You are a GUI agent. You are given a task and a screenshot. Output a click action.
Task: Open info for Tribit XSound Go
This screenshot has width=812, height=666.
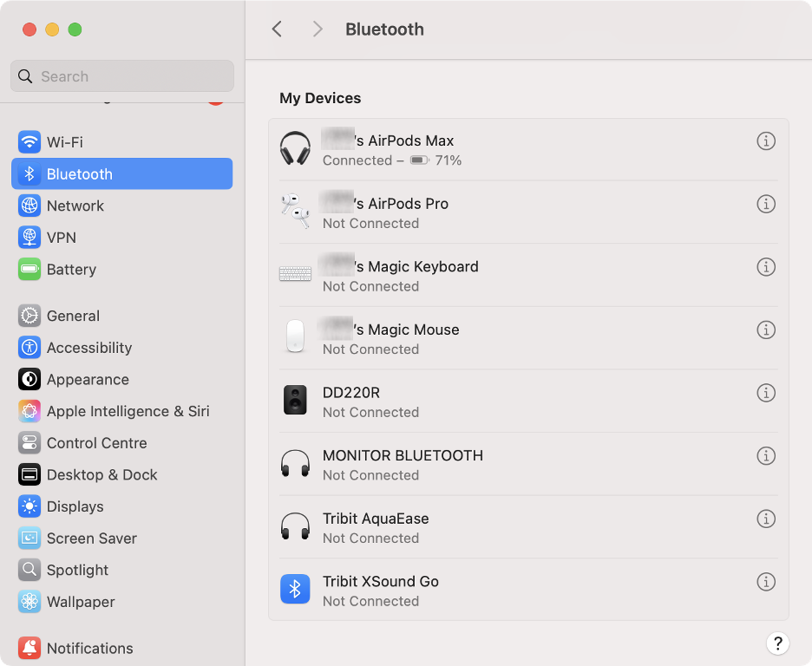766,582
